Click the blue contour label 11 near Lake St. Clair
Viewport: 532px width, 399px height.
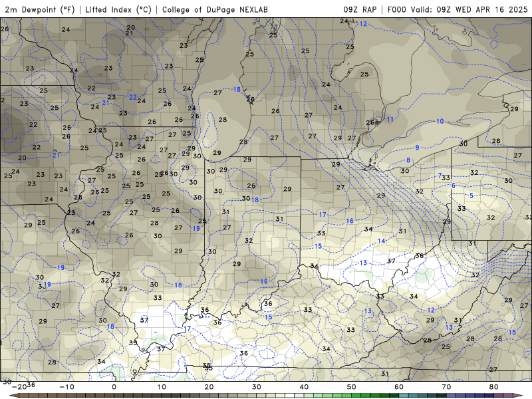pos(390,119)
